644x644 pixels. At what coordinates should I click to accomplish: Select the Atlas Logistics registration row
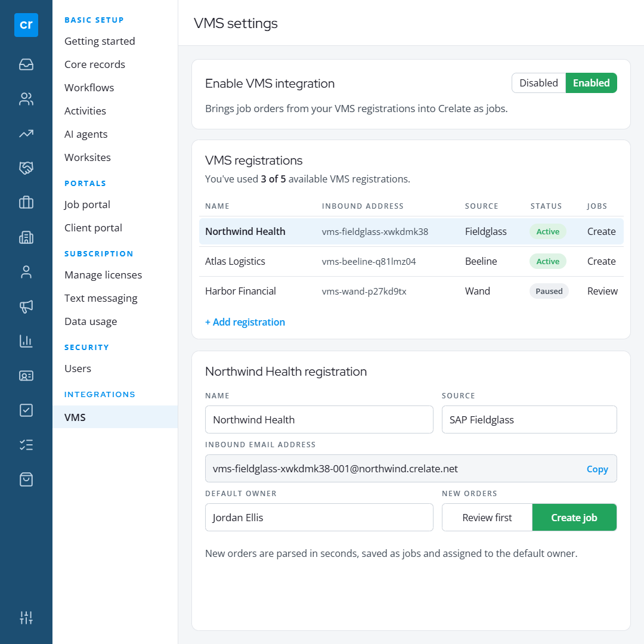(411, 262)
